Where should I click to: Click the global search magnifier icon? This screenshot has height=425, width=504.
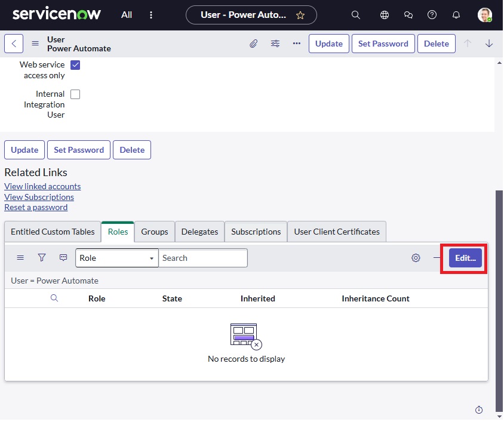point(356,15)
